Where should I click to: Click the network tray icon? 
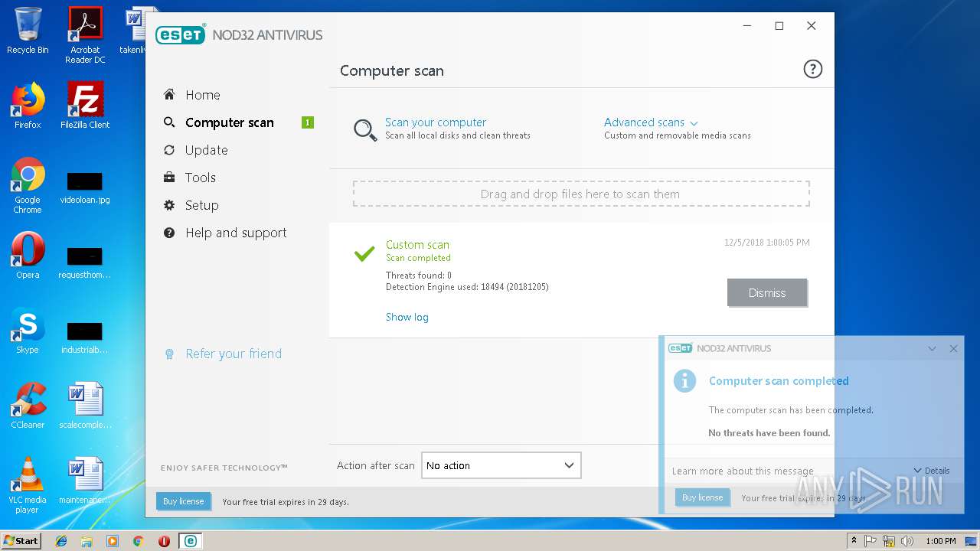pyautogui.click(x=889, y=540)
